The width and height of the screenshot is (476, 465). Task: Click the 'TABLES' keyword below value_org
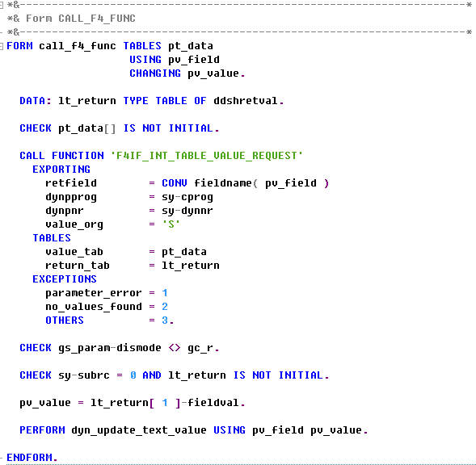[x=52, y=238]
